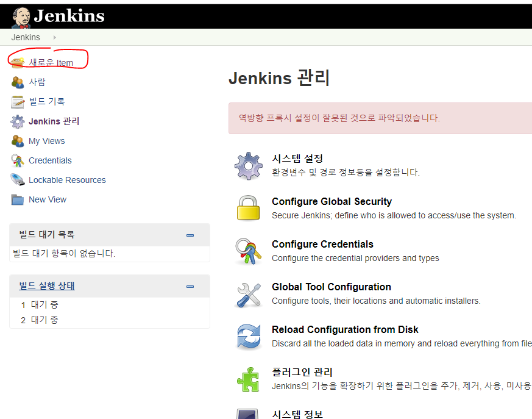Click the 플러그인 관리 puzzle piece icon
532x419 pixels.
(x=248, y=379)
